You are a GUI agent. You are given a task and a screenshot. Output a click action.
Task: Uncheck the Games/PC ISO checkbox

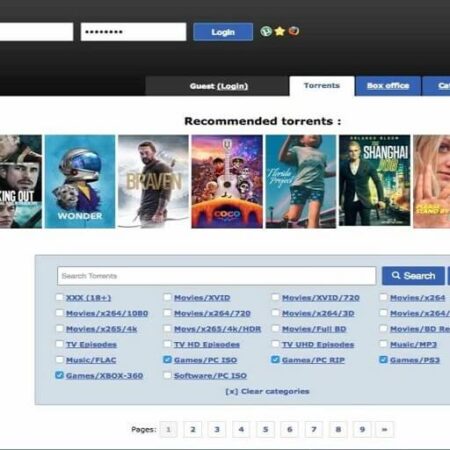pos(167,359)
